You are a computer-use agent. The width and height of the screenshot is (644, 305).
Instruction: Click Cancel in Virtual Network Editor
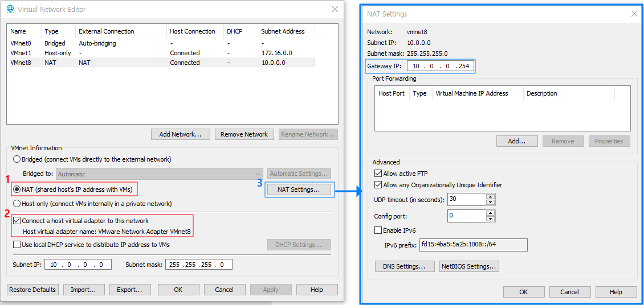pyautogui.click(x=224, y=290)
